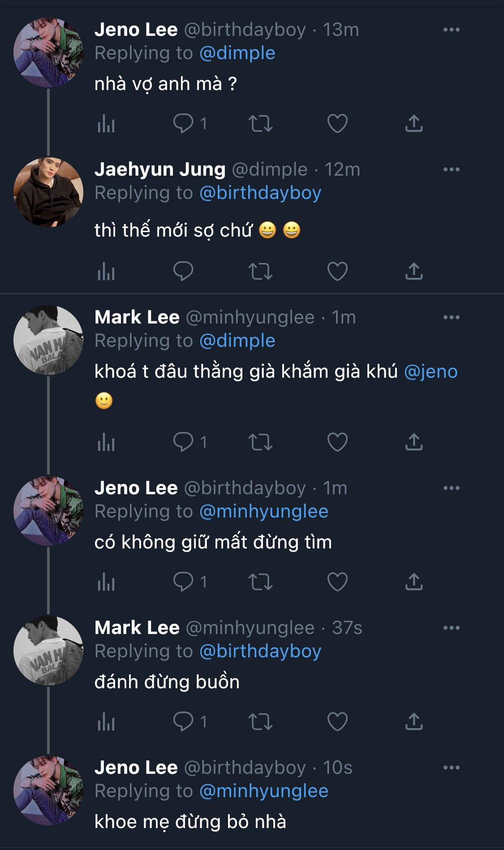Open the @jeno mention in Mark's tweet

431,371
